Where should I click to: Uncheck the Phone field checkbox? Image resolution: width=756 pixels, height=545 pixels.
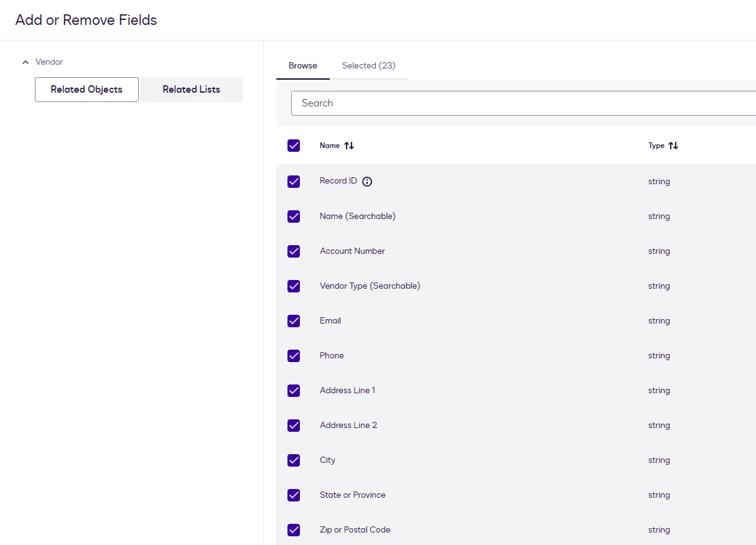pyautogui.click(x=294, y=356)
